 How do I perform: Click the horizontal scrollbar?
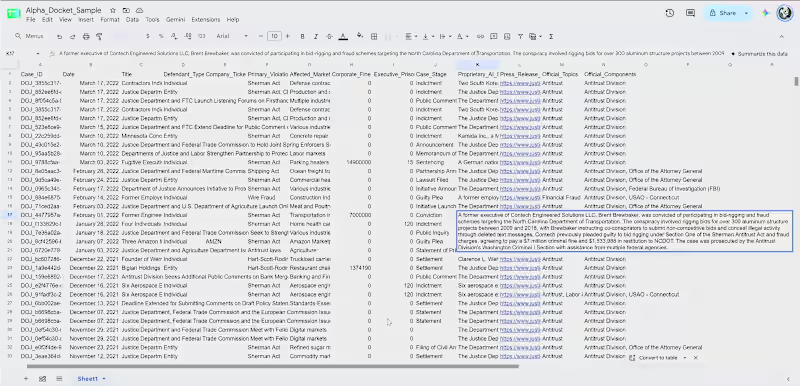[272, 366]
